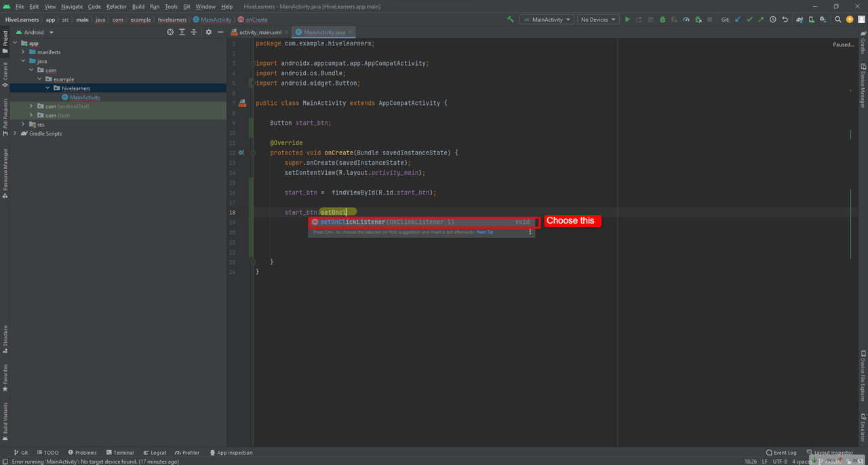Click the Expand All icon in Project panel
The height and width of the screenshot is (465, 868).
tap(182, 32)
